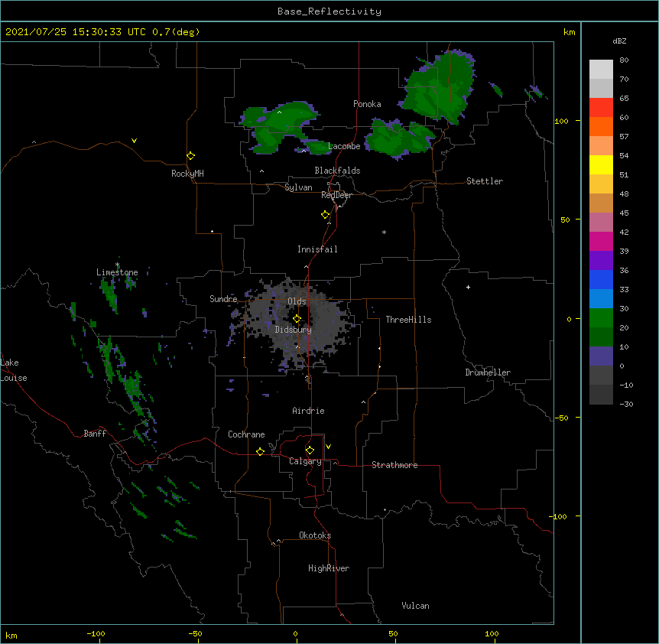Click the yellow diamond marker south of RedDeer
This screenshot has width=659, height=644.
pyautogui.click(x=325, y=215)
